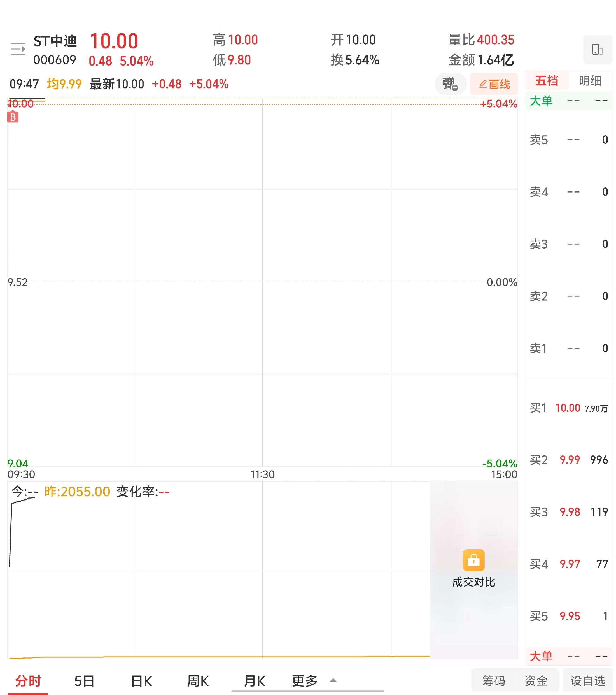Open the 资金 capital flow view
Viewport: 616px width, 695px height.
pyautogui.click(x=536, y=681)
